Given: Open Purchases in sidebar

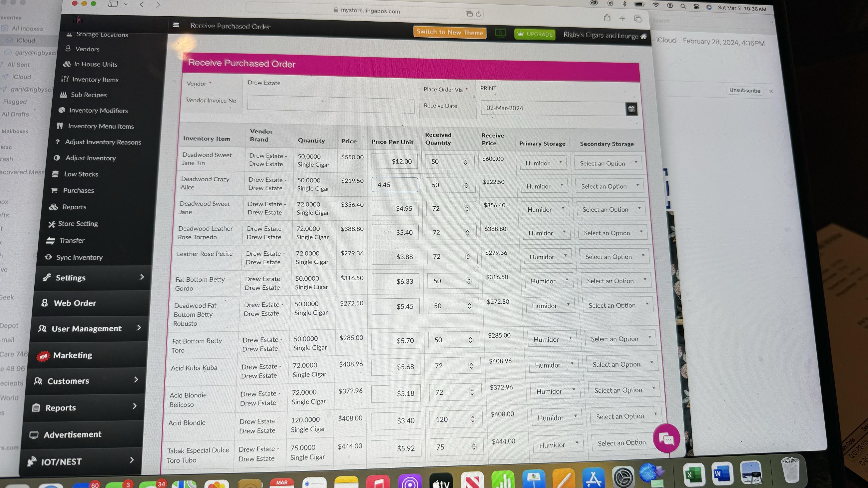Looking at the screenshot, I should [x=78, y=190].
